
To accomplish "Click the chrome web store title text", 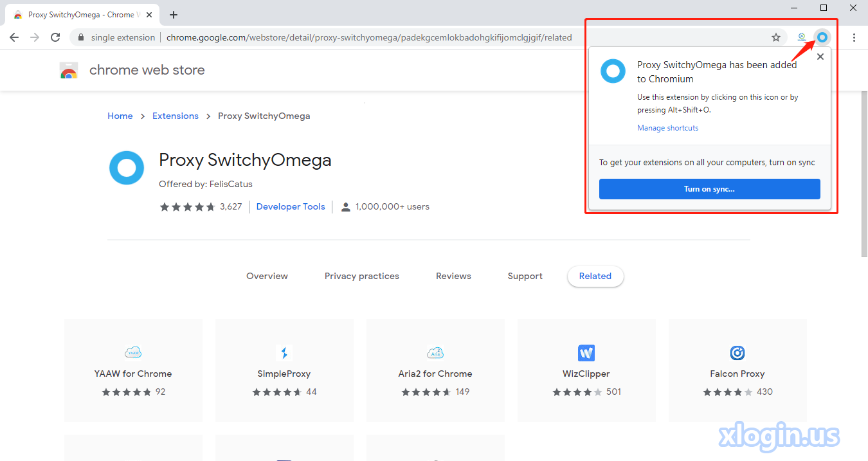I will click(147, 70).
